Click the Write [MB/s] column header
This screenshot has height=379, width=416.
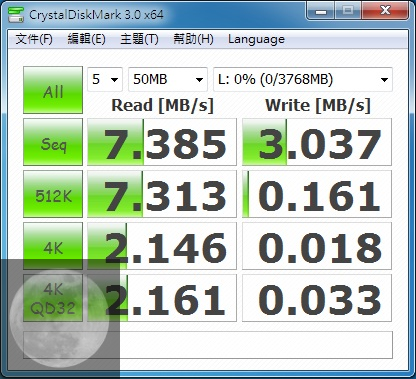(x=318, y=105)
